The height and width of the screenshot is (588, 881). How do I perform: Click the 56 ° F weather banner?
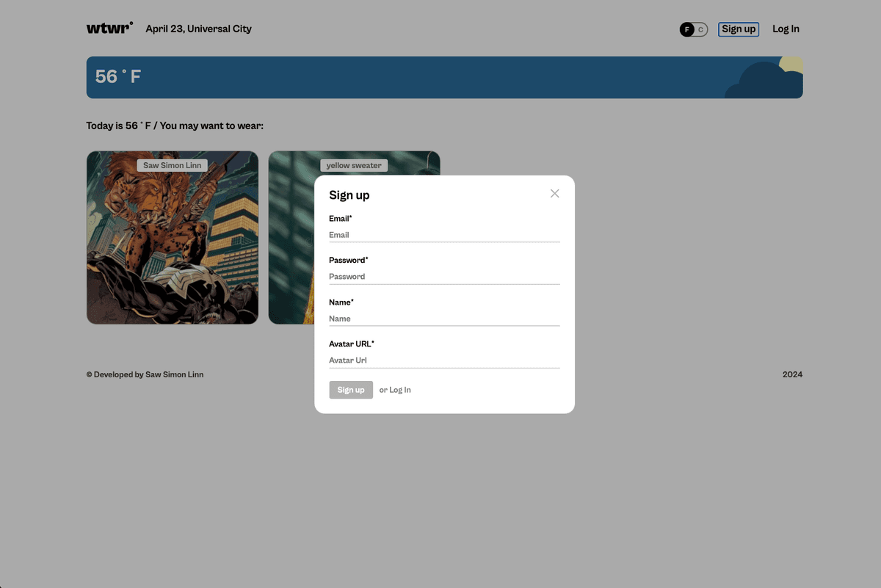[444, 77]
